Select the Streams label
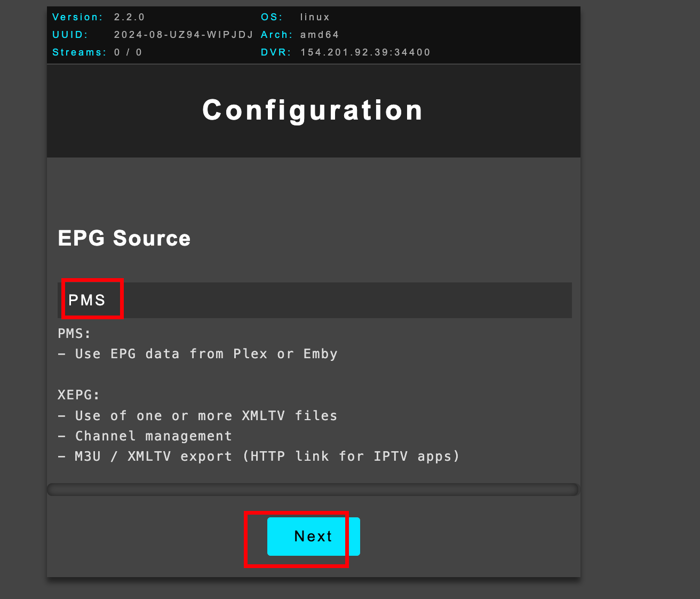The width and height of the screenshot is (700, 599). [x=79, y=52]
